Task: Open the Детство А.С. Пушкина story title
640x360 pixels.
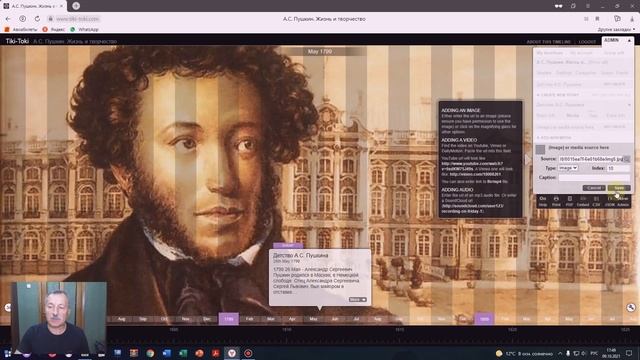Action: tap(300, 255)
